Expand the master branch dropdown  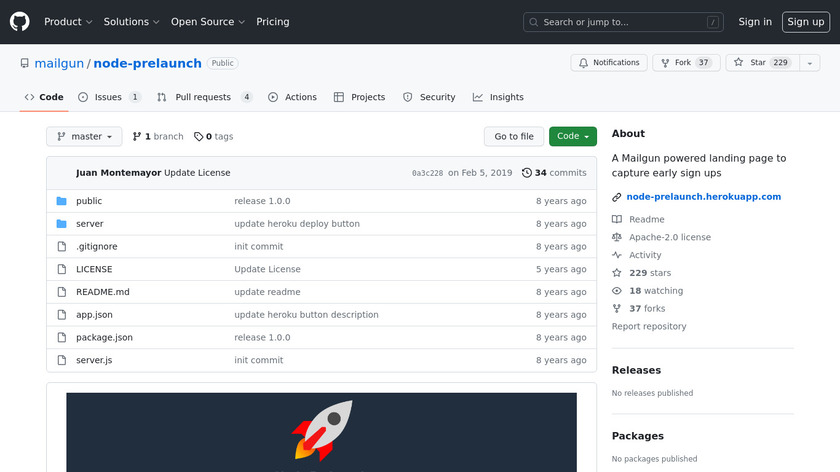click(84, 137)
